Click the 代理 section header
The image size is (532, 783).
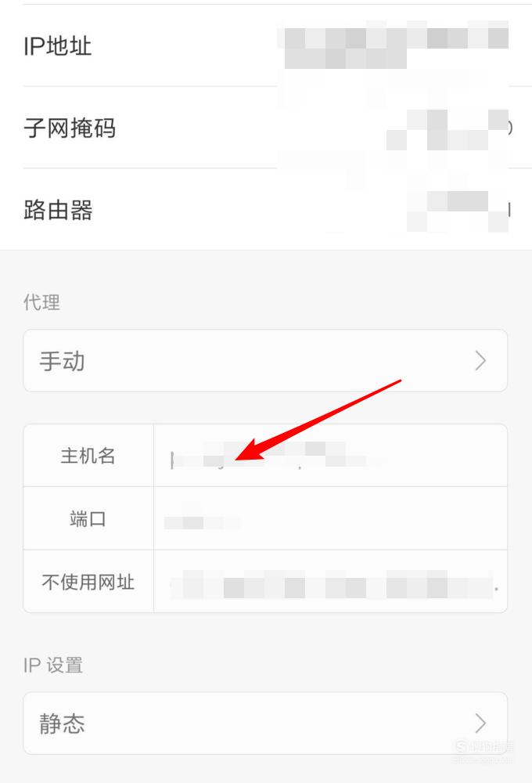41,302
